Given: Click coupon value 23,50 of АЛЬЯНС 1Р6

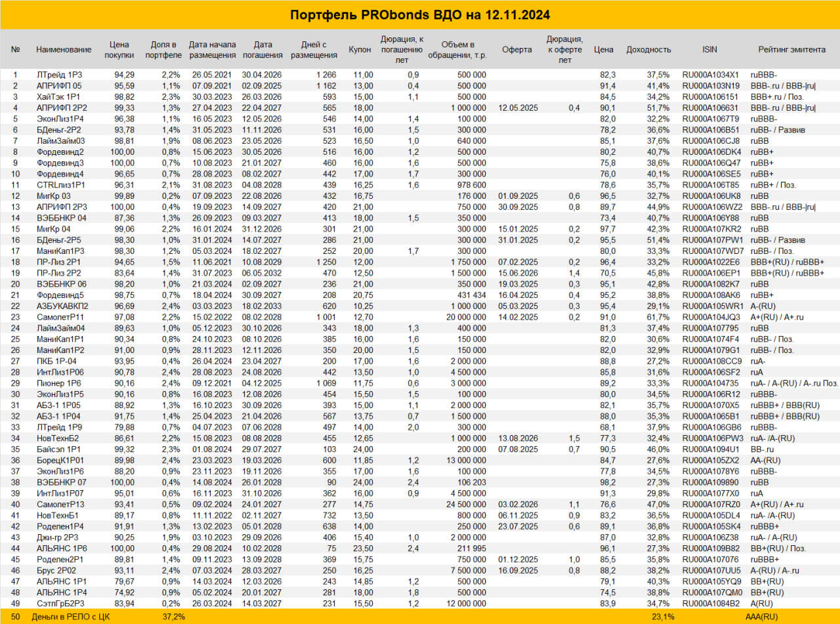Looking at the screenshot, I should (363, 548).
